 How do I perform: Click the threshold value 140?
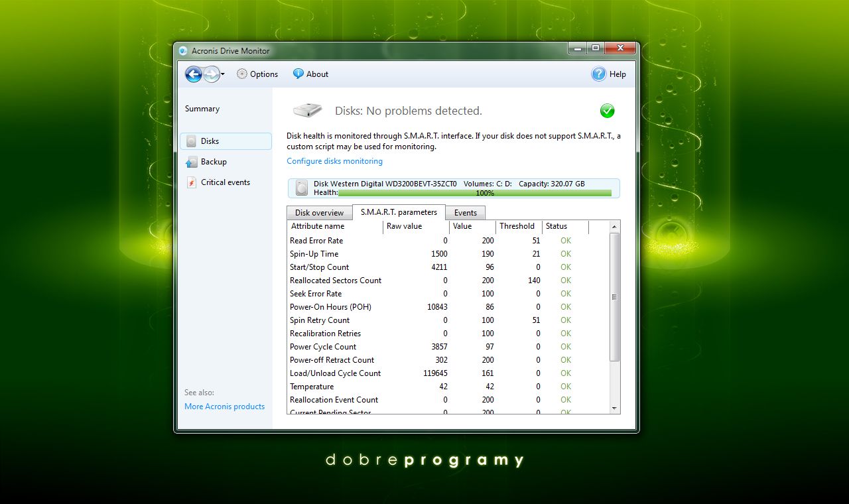point(534,281)
